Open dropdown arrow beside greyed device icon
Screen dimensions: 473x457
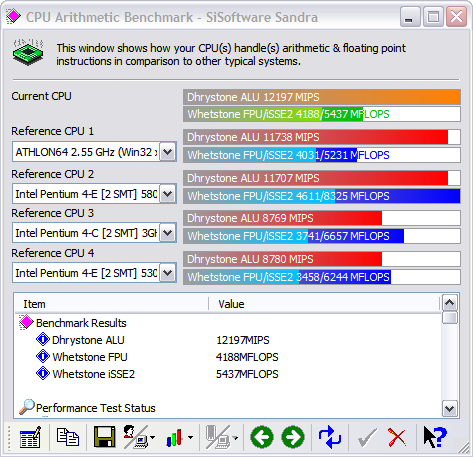[235, 437]
